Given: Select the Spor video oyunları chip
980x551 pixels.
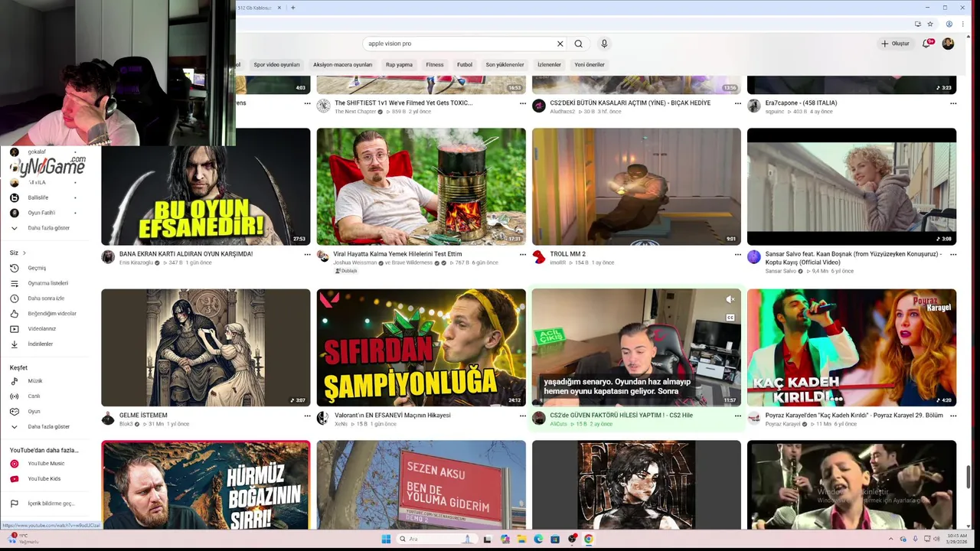Looking at the screenshot, I should coord(276,65).
